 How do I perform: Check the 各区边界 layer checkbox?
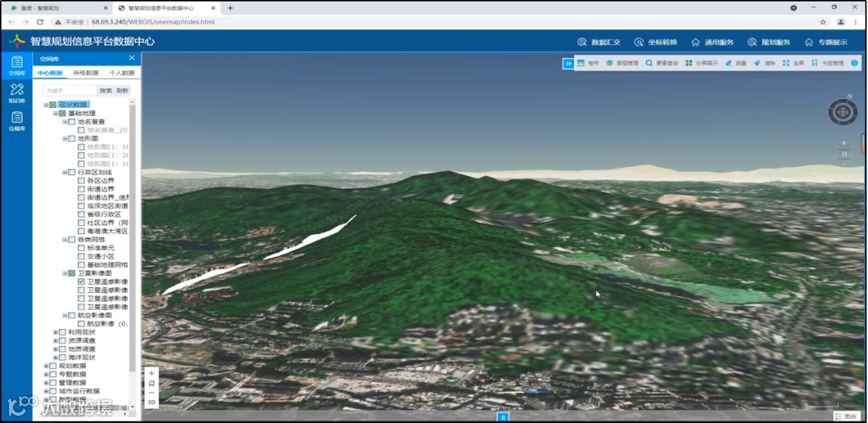(81, 180)
